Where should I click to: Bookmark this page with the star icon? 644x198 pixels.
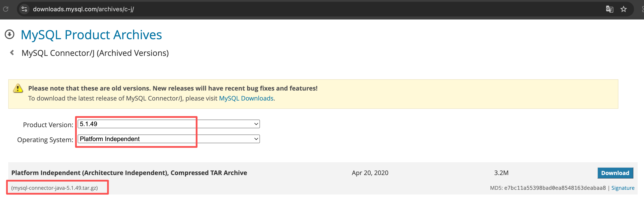click(624, 9)
